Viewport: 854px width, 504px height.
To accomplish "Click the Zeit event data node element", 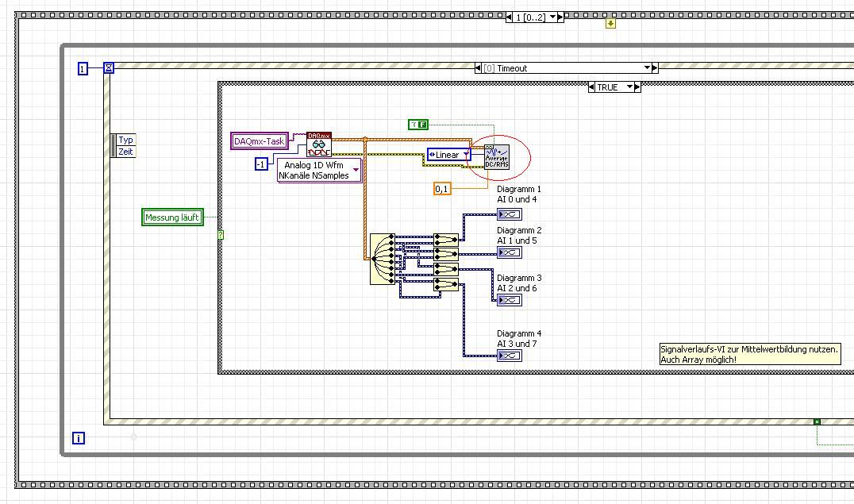I will [126, 152].
